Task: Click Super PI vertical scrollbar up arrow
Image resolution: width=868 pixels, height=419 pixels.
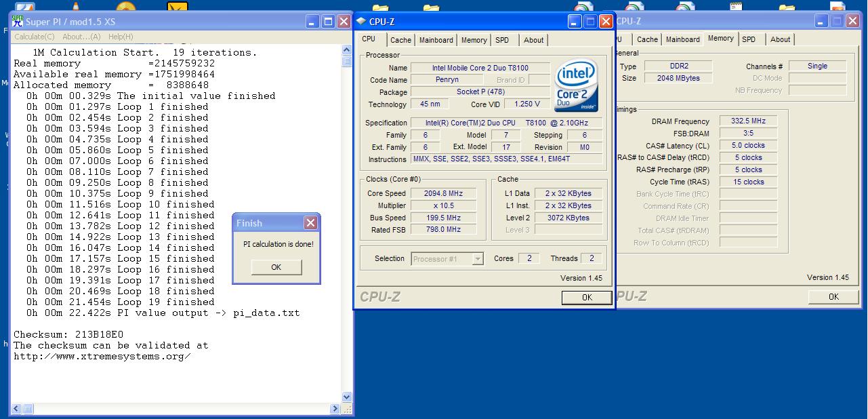Action: click(x=347, y=50)
